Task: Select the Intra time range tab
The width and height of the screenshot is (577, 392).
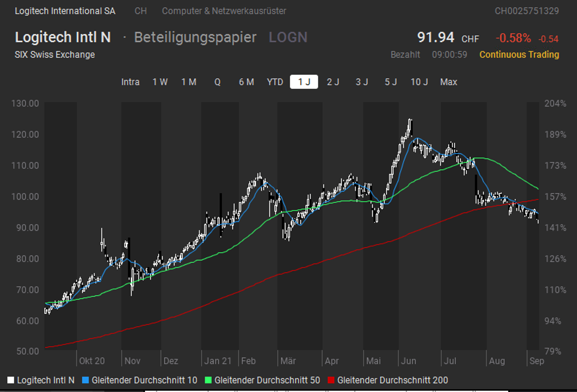Action: (x=130, y=82)
